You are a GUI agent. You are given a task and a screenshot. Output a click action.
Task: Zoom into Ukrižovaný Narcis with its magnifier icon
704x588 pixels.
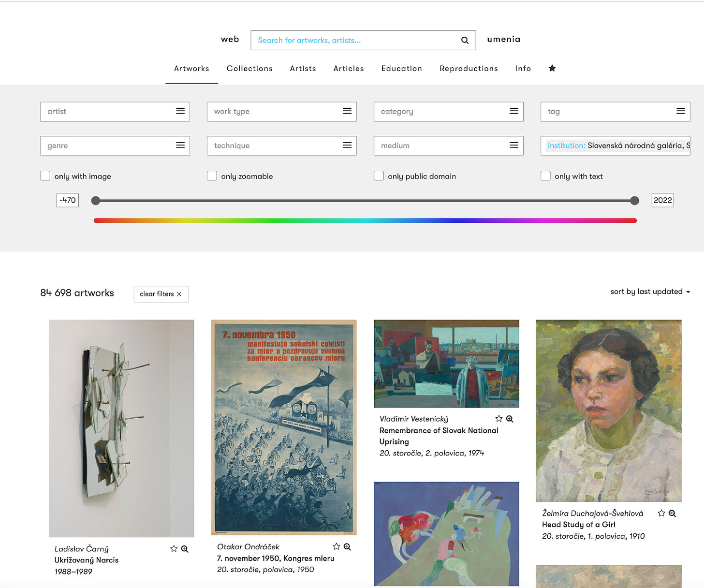pos(185,549)
